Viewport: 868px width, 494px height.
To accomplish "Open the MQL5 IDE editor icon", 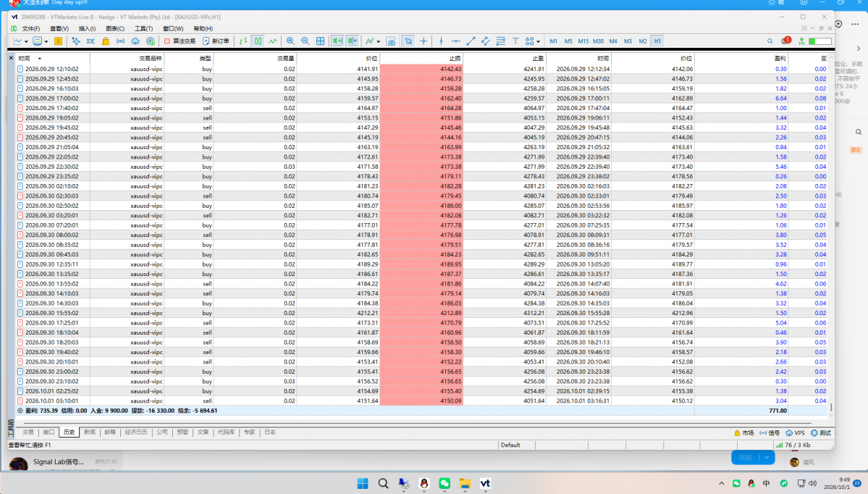I will pos(90,41).
